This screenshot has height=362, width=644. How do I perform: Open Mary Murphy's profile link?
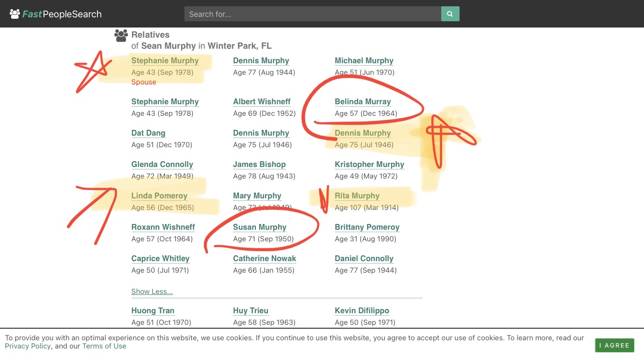pos(257,196)
